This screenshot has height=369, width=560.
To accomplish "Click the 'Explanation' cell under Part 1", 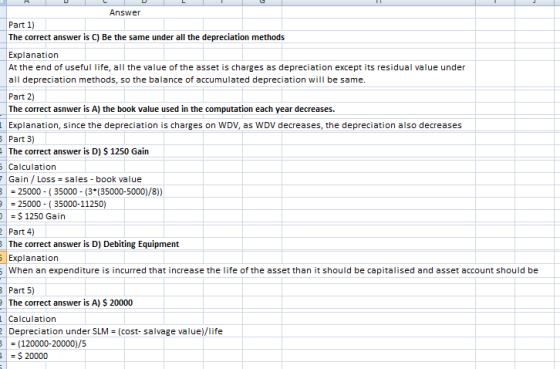I will 33,55.
